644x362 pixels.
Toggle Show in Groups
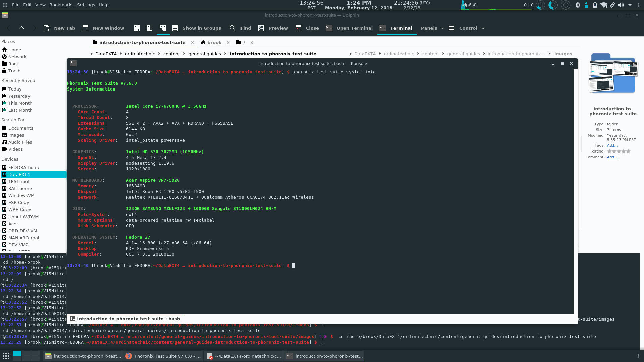pyautogui.click(x=197, y=28)
